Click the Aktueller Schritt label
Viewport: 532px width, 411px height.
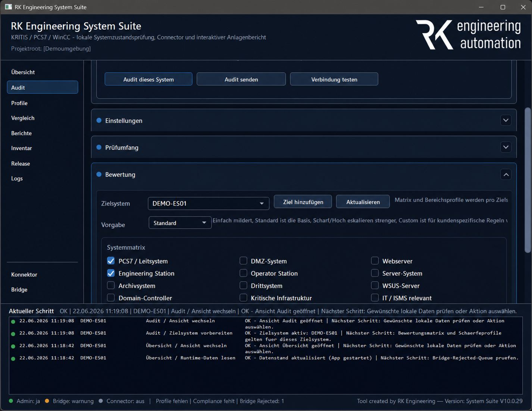(x=31, y=311)
